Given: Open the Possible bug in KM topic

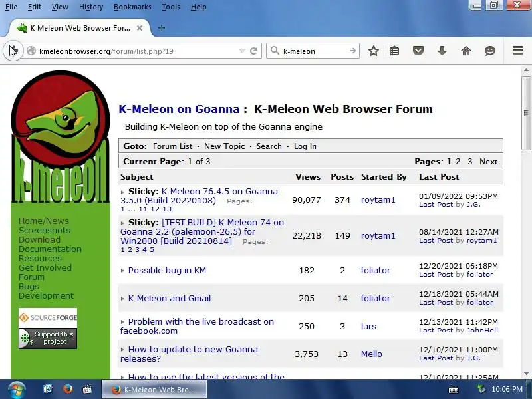Looking at the screenshot, I should pyautogui.click(x=167, y=271).
